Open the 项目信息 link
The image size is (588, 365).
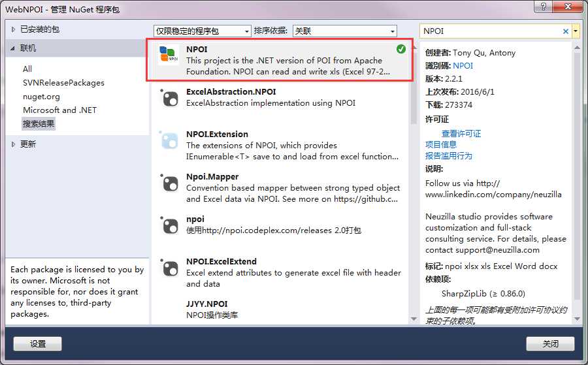coord(440,145)
